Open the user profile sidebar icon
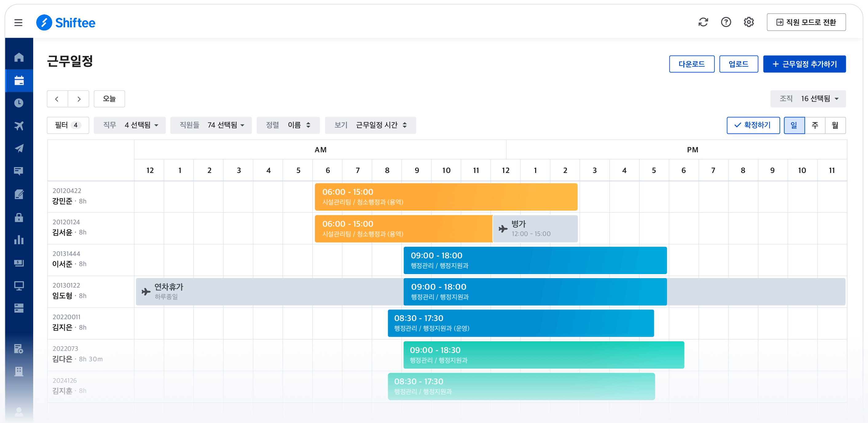This screenshot has height=423, width=868. click(19, 412)
